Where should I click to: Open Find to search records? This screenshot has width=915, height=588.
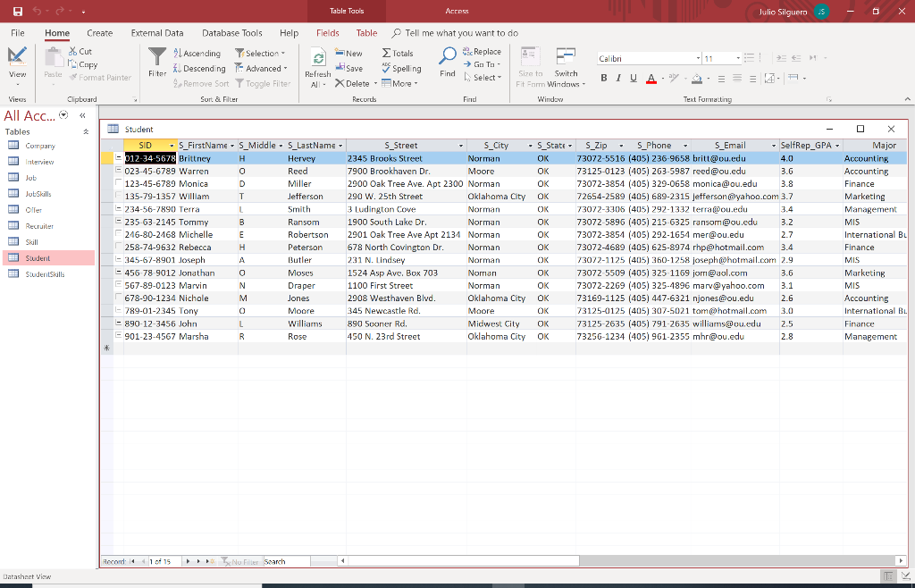[447, 64]
